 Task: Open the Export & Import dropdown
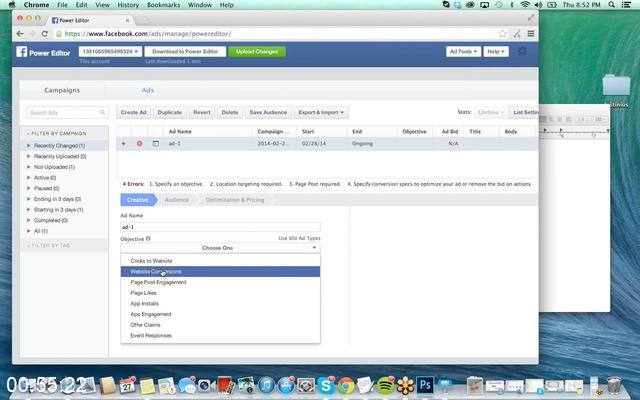click(x=321, y=112)
